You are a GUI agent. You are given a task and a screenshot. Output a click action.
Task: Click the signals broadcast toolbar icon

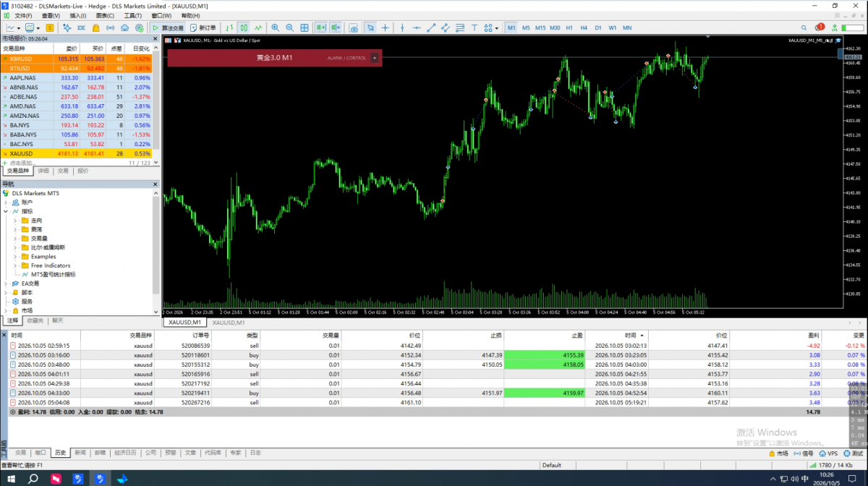point(110,27)
